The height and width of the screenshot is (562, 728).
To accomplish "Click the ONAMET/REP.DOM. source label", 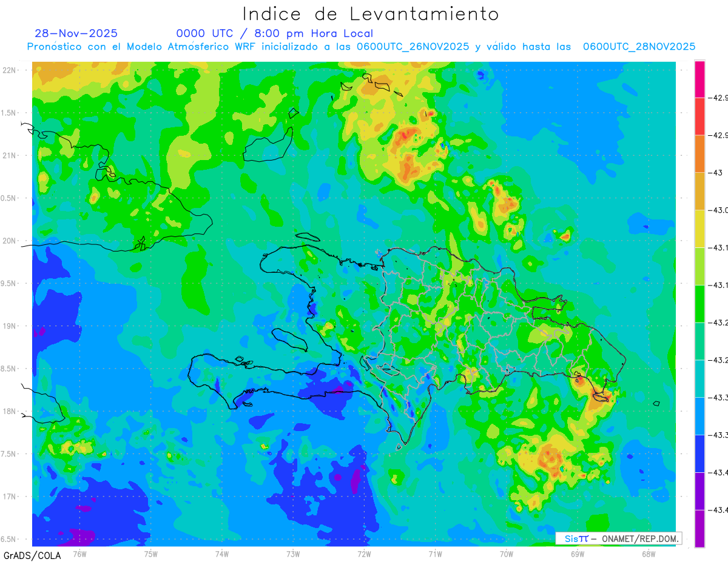I will point(639,539).
